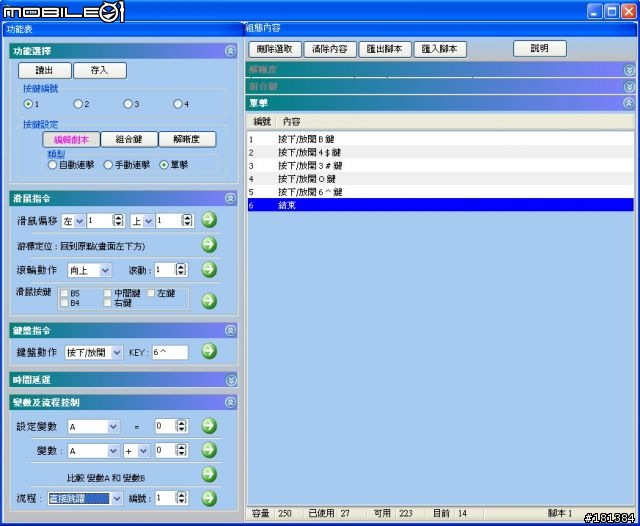Click 匯出腳本 export script button

(385, 49)
